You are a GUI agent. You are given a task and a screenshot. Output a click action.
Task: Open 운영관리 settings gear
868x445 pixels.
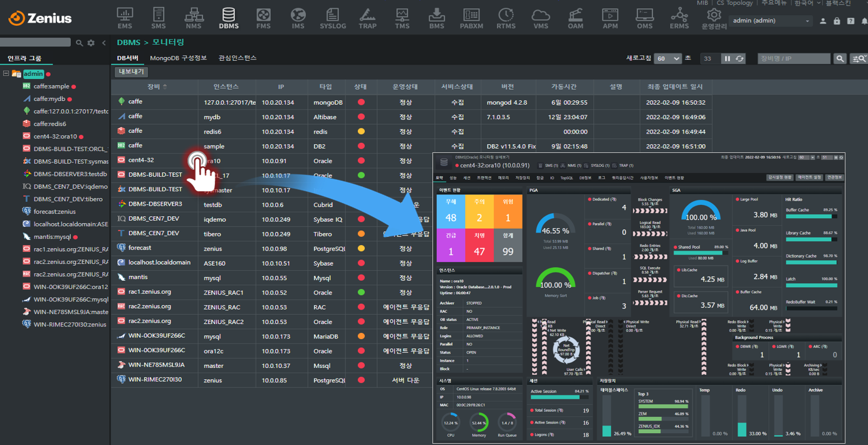tap(714, 19)
